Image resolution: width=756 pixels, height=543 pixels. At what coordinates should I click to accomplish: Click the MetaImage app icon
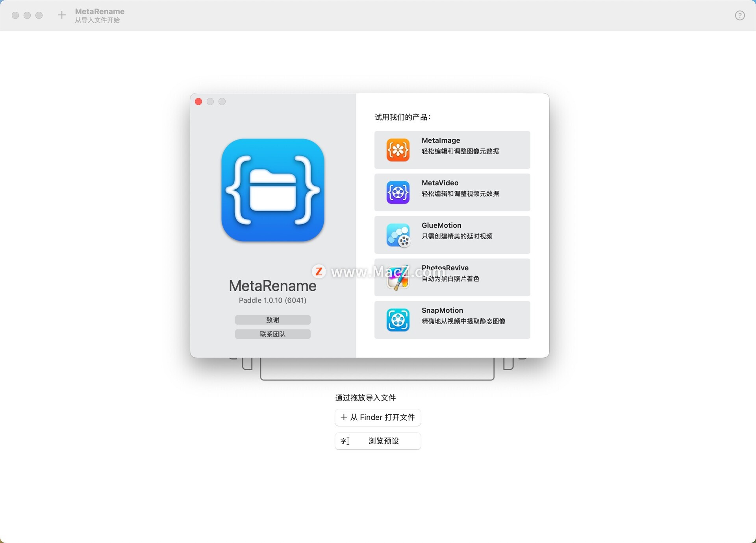[398, 150]
